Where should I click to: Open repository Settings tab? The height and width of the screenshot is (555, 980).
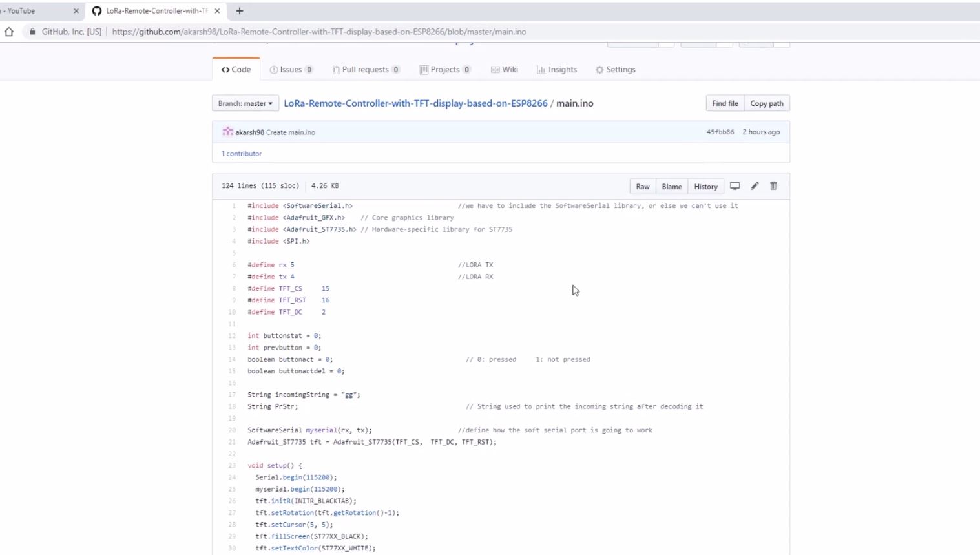[x=616, y=70]
